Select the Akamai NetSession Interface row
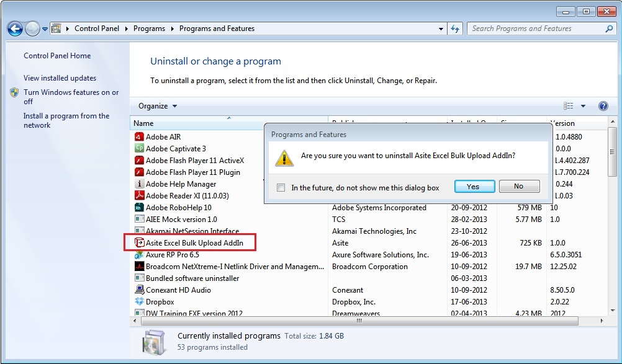This screenshot has width=622, height=364. coord(369,231)
